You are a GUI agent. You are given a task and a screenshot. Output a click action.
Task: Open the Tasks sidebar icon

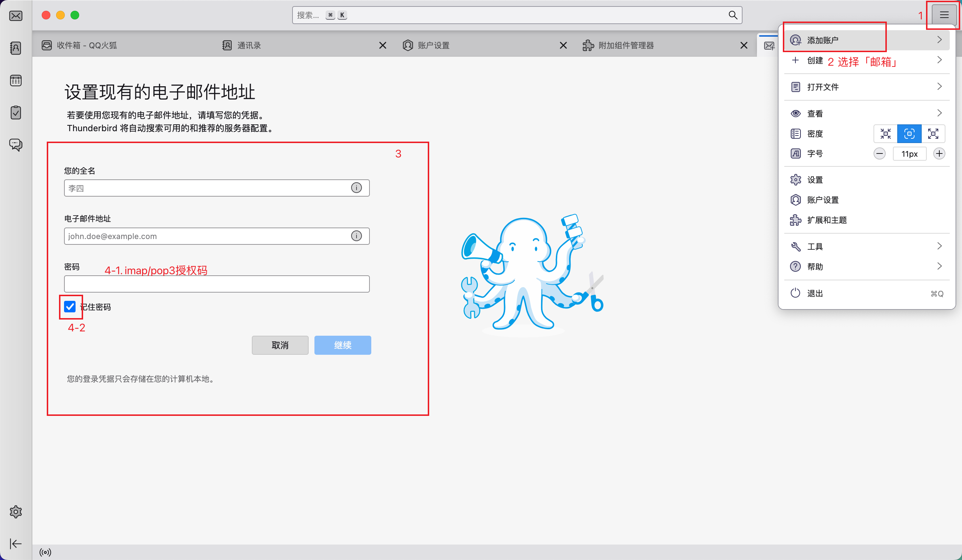pyautogui.click(x=16, y=113)
